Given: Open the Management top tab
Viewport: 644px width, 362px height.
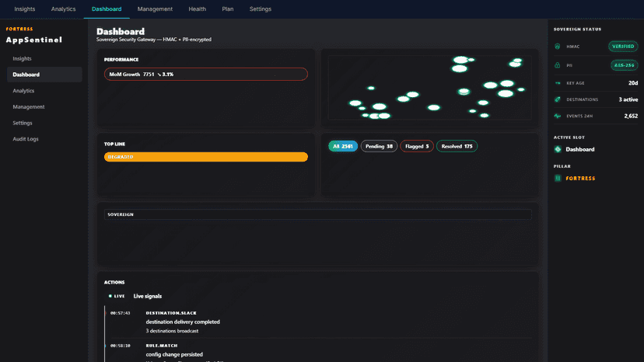Looking at the screenshot, I should pyautogui.click(x=155, y=9).
